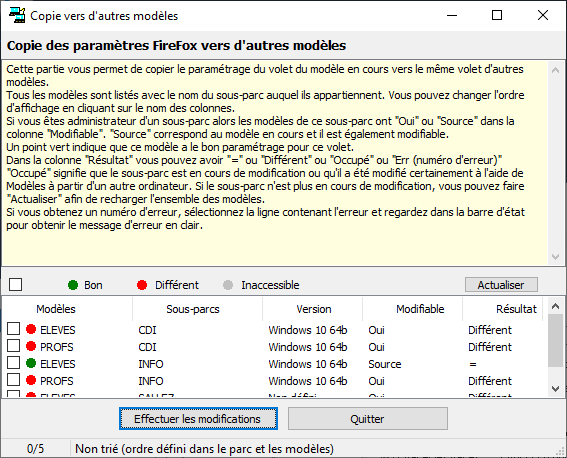Viewport: 567px width, 458px height.
Task: Click the Oui cell of PROFS CDI row
Action: [x=376, y=347]
